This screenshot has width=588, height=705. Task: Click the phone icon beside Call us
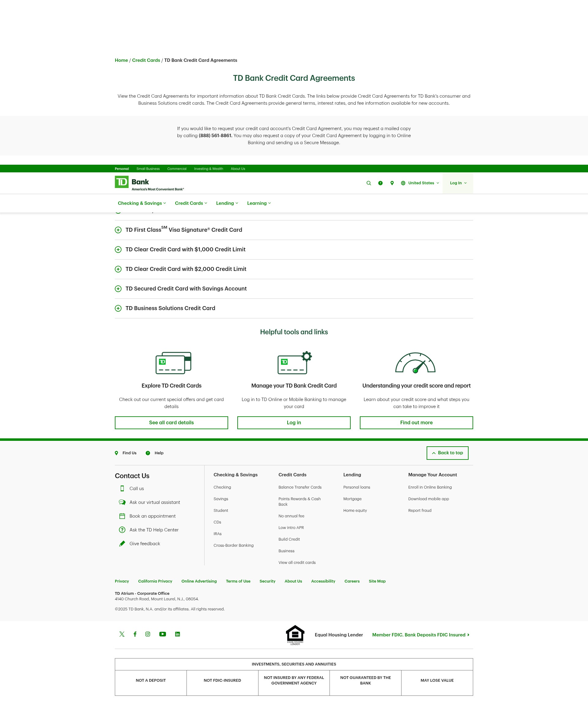(x=122, y=489)
